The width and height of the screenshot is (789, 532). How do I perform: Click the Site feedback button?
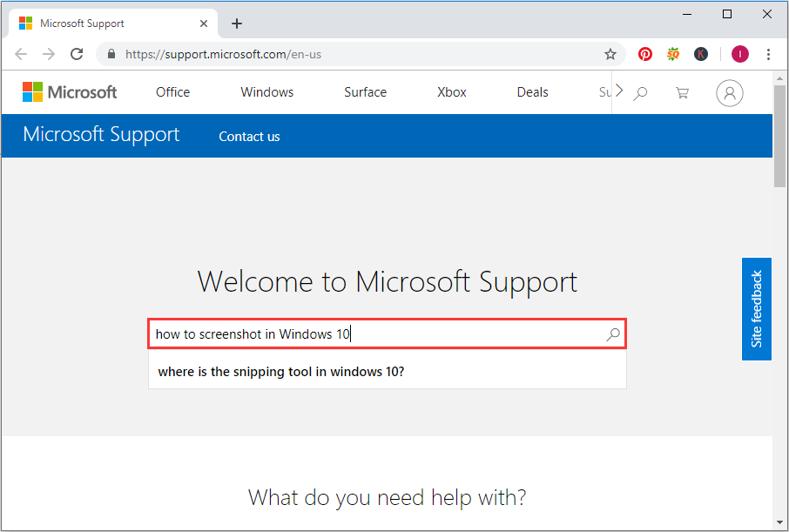[757, 309]
